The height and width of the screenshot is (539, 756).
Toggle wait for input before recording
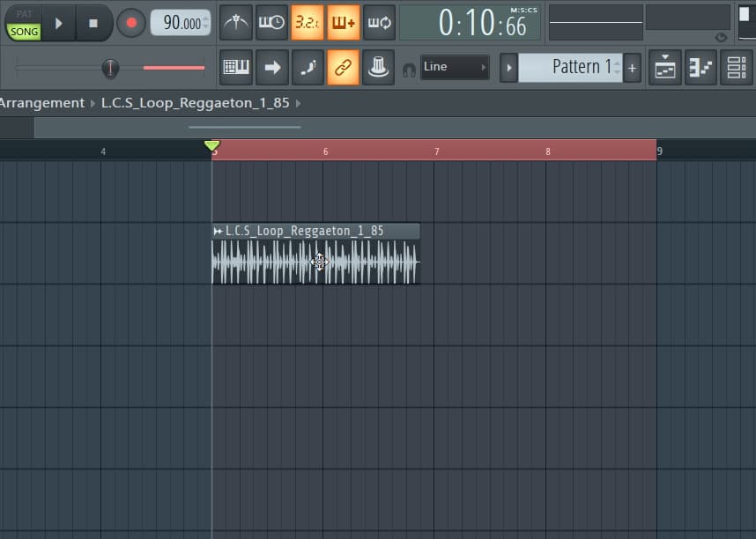tap(271, 23)
